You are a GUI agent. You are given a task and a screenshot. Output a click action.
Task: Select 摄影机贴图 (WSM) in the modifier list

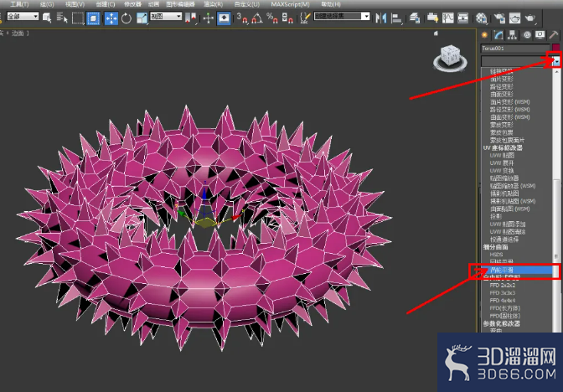(513, 201)
